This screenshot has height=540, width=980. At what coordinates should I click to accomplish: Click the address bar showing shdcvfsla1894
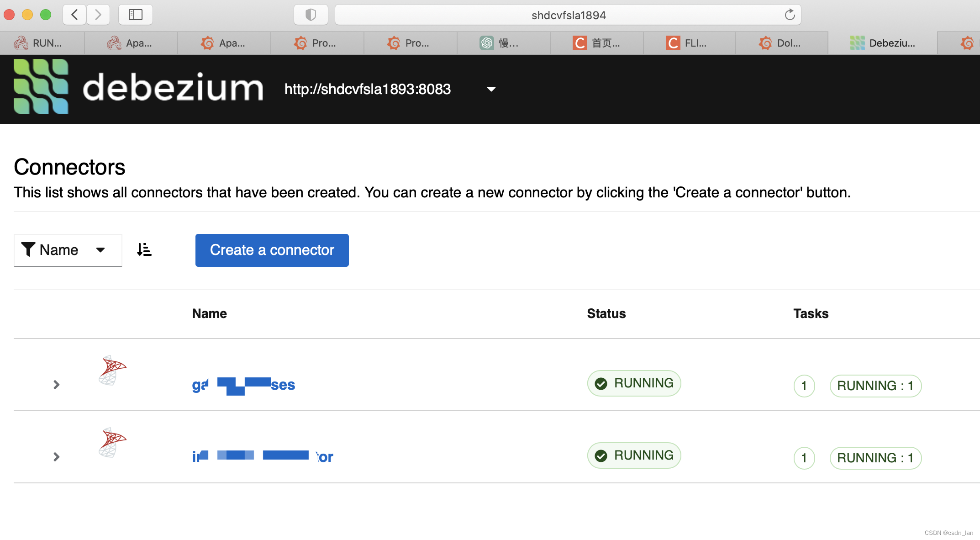(x=568, y=15)
